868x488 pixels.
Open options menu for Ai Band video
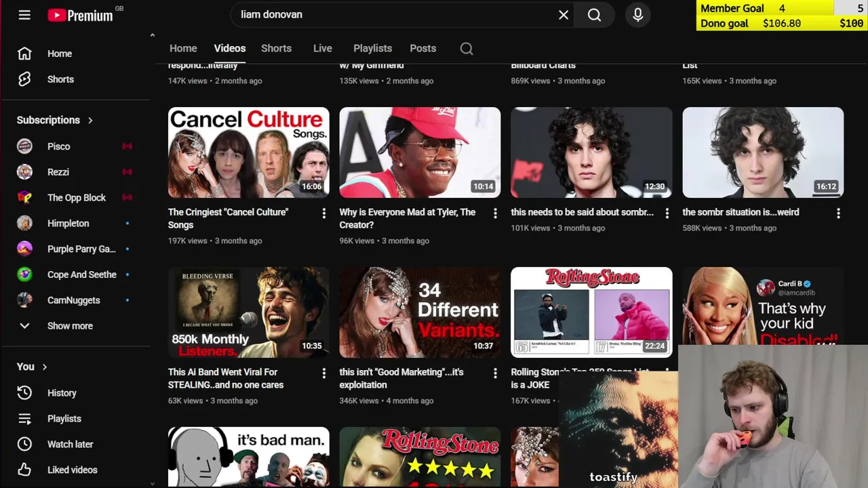(x=323, y=373)
